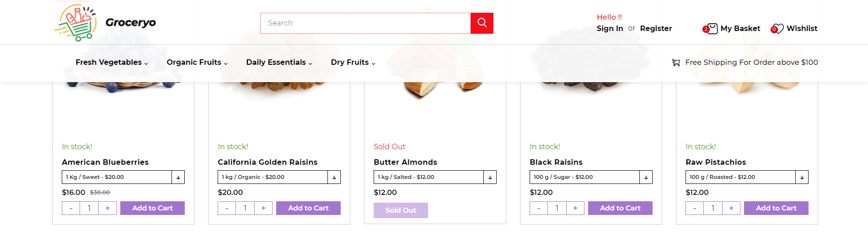Viewport: 868px width, 246px height.
Task: Increase Raw Pistachios quantity with plus
Action: 731,208
